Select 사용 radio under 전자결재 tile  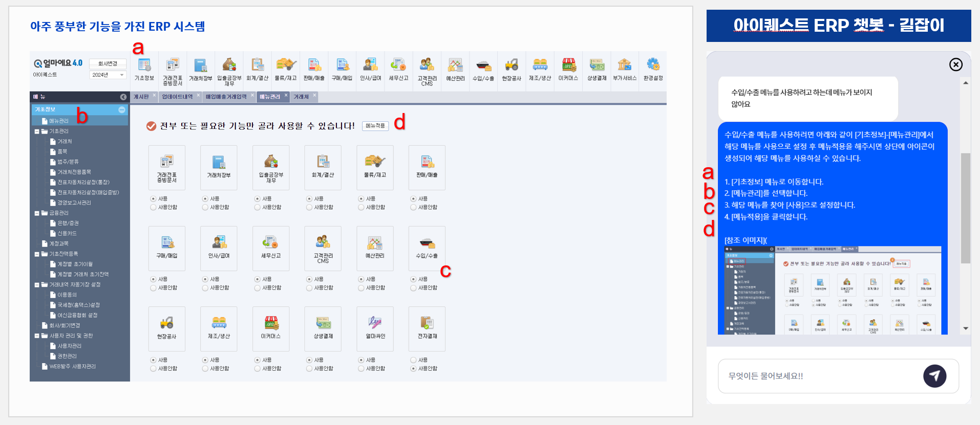coord(414,360)
